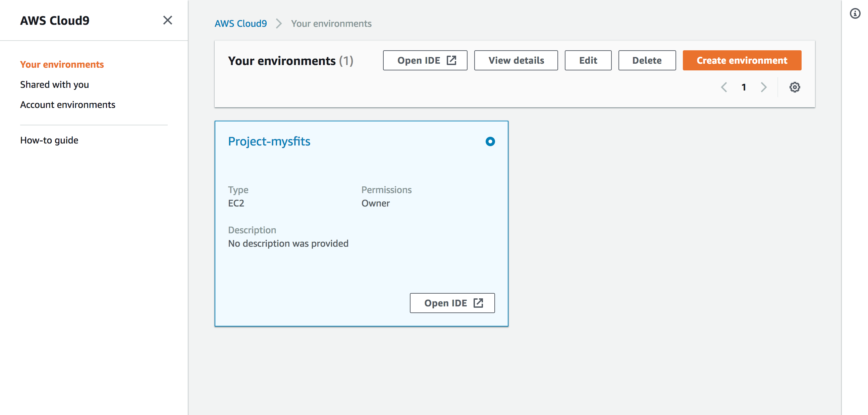The image size is (868, 415).
Task: Close the AWS Cloud9 side navigation panel
Action: (167, 20)
